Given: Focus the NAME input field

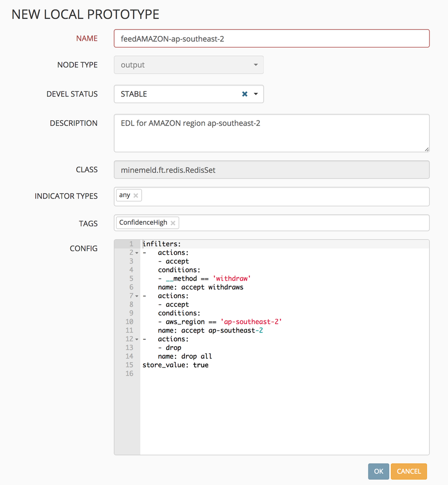Looking at the screenshot, I should (271, 39).
